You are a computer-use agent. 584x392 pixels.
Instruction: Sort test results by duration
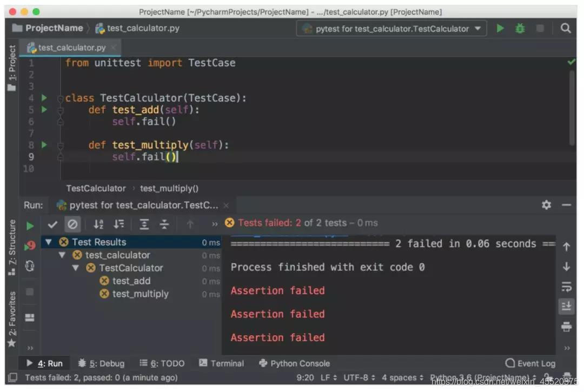(x=119, y=224)
